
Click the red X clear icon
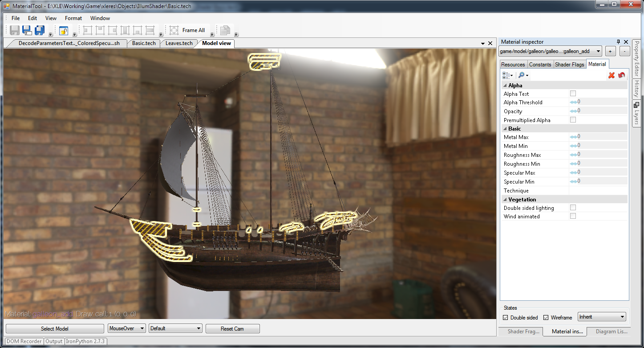(612, 75)
